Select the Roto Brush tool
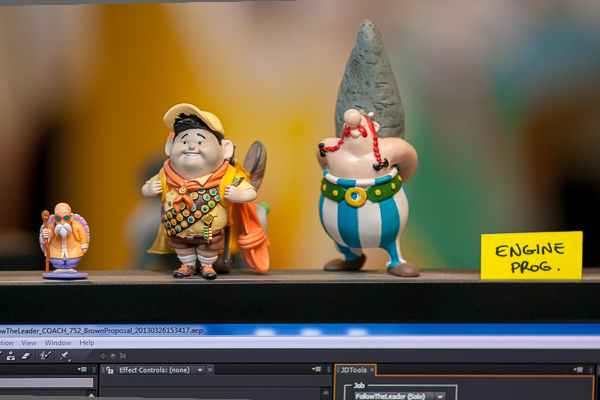 [45, 356]
